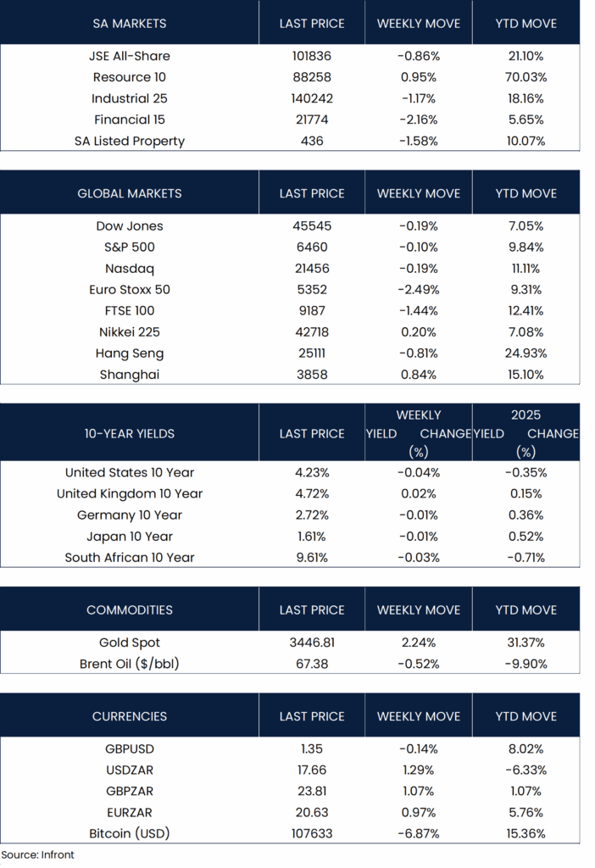This screenshot has width=595, height=868.
Task: Click the Nasdaq last price 21456
Action: 312,269
